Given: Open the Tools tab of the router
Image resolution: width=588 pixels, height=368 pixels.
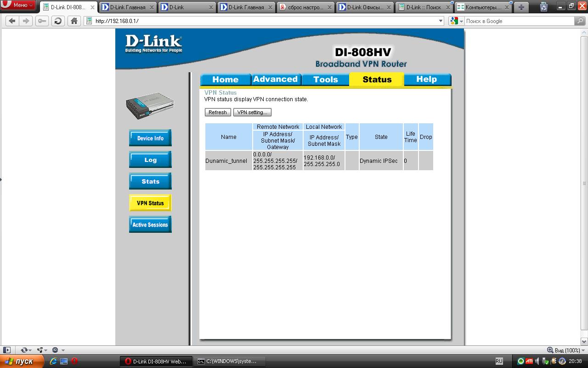Looking at the screenshot, I should [x=325, y=80].
